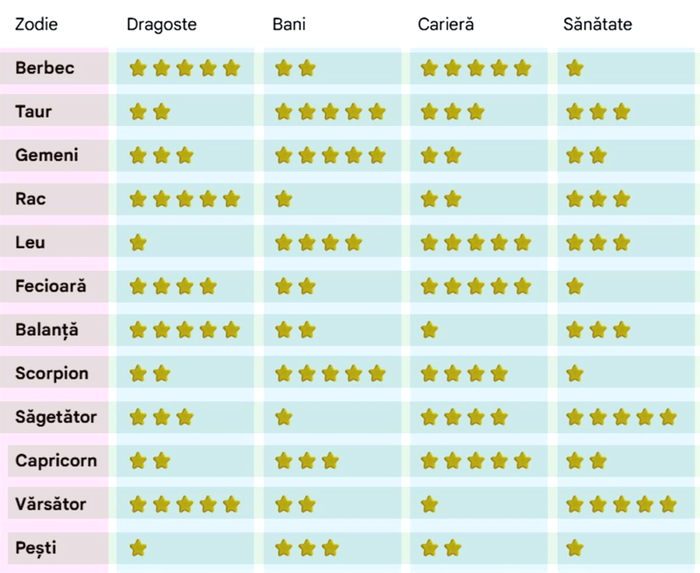
Task: Click the Berbec row label
Action: tap(45, 68)
